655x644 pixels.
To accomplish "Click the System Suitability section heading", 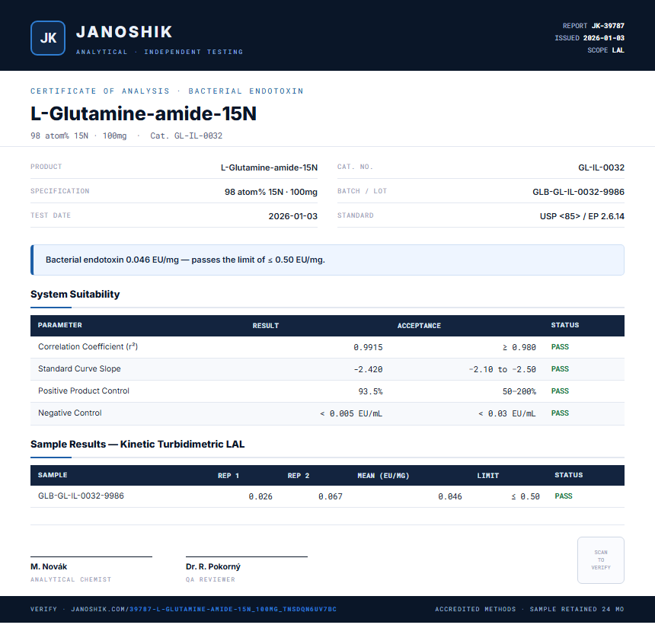I will pos(75,294).
